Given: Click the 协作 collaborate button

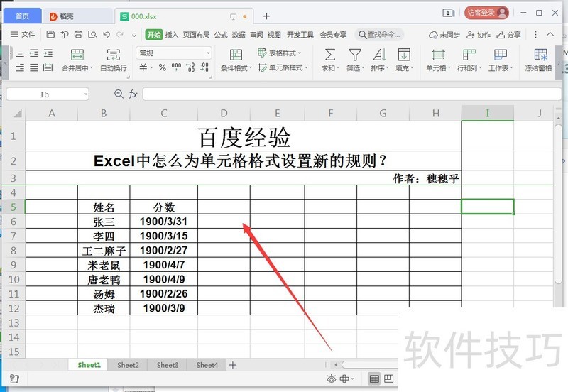Looking at the screenshot, I should (x=479, y=34).
